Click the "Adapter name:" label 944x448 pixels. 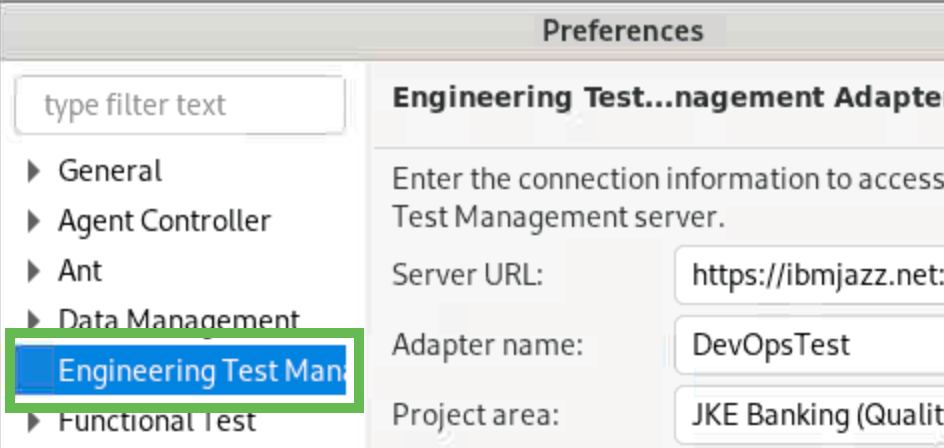(x=486, y=345)
